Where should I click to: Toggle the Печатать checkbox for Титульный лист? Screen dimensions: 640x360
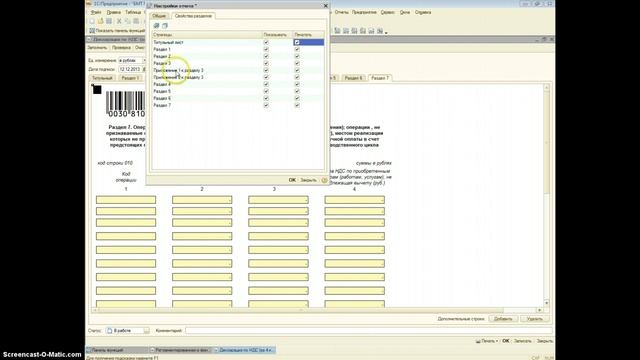(297, 42)
